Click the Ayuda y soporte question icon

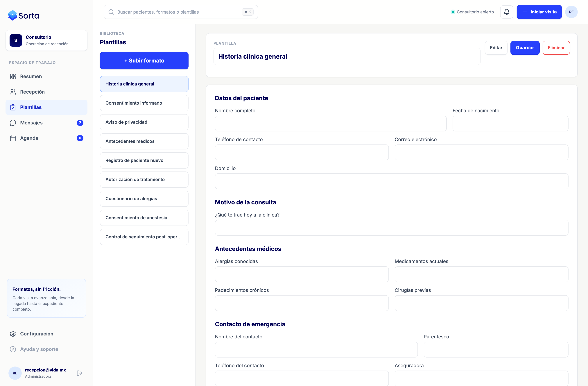(x=13, y=349)
